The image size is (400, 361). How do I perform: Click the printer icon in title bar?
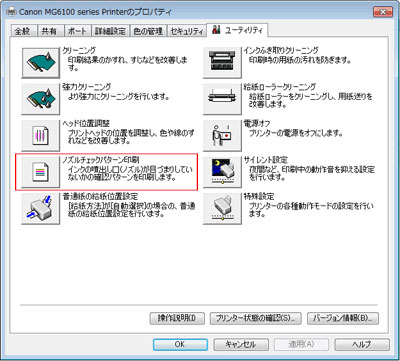click(11, 11)
